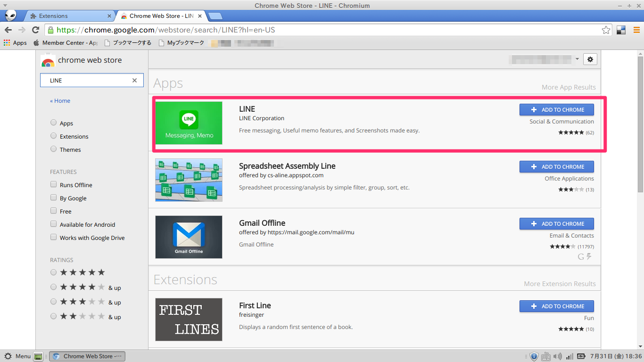Open the network signal tray icon
The image size is (644, 362).
click(x=570, y=356)
